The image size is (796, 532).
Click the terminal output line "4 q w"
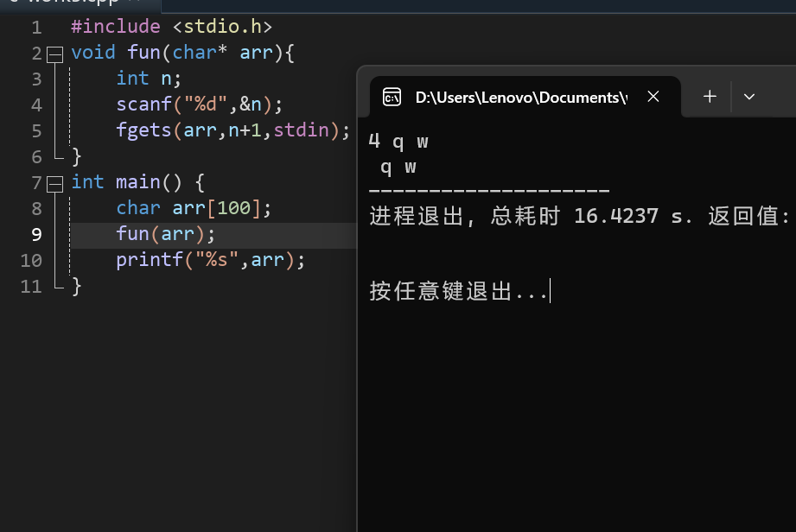click(x=398, y=140)
